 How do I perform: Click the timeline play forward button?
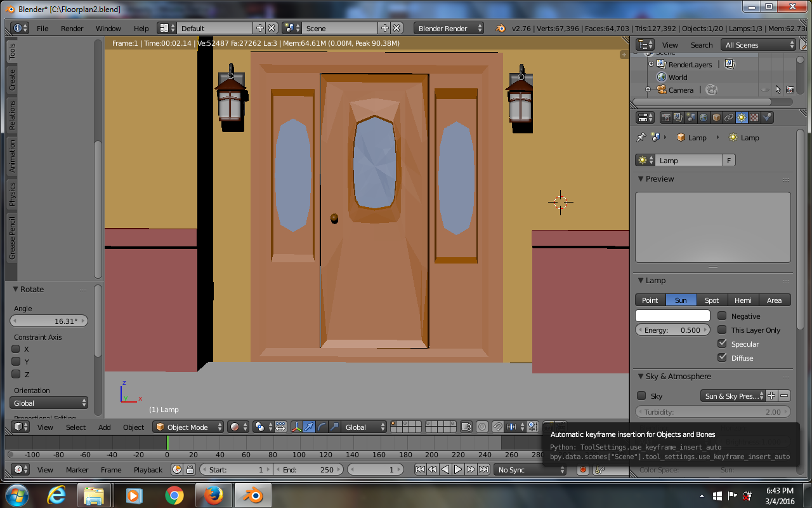click(458, 470)
